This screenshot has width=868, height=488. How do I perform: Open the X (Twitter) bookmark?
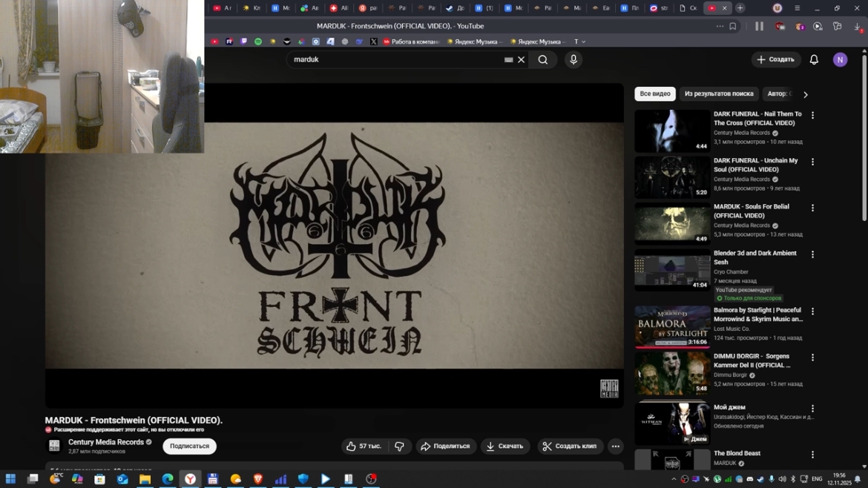pos(374,42)
